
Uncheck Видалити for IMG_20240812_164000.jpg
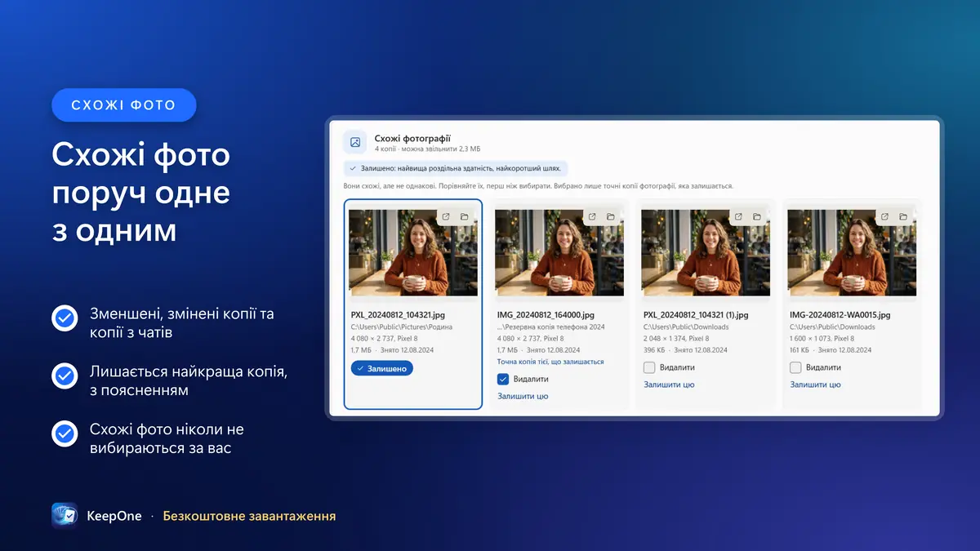503,379
